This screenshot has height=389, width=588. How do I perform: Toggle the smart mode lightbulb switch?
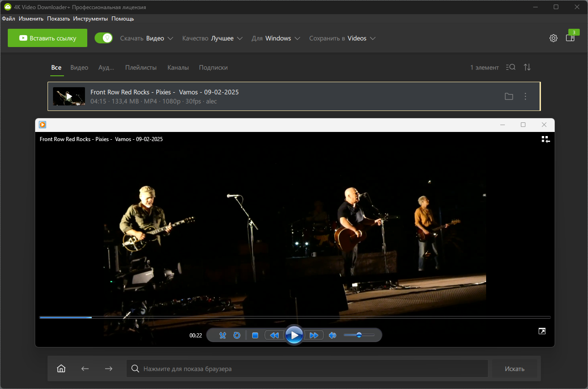pos(104,38)
